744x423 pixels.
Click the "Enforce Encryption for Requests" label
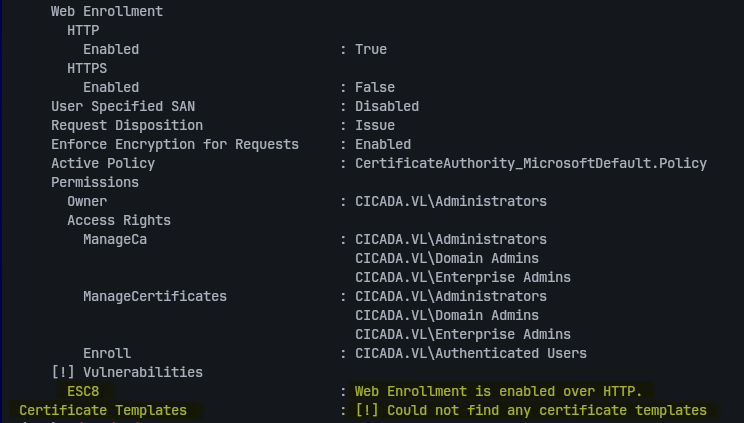[175, 144]
